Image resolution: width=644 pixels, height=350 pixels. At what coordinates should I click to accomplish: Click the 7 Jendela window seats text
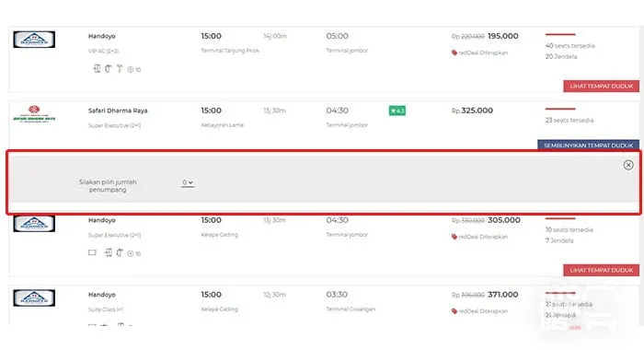[559, 240]
